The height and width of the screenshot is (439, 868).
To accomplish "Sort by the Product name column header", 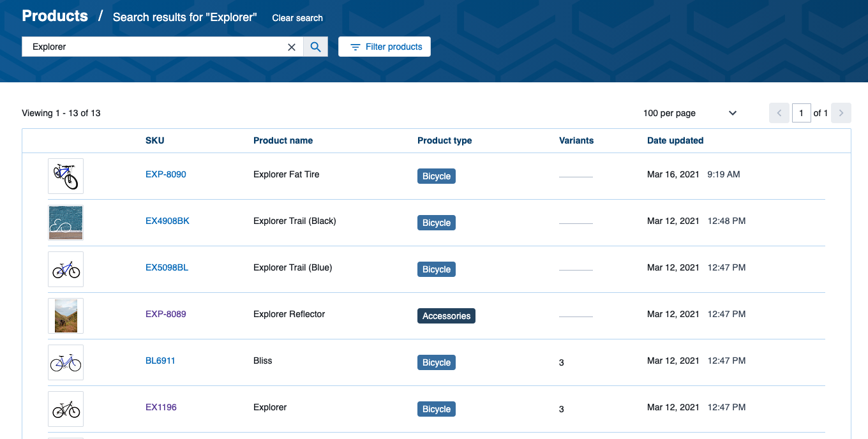I will [283, 140].
